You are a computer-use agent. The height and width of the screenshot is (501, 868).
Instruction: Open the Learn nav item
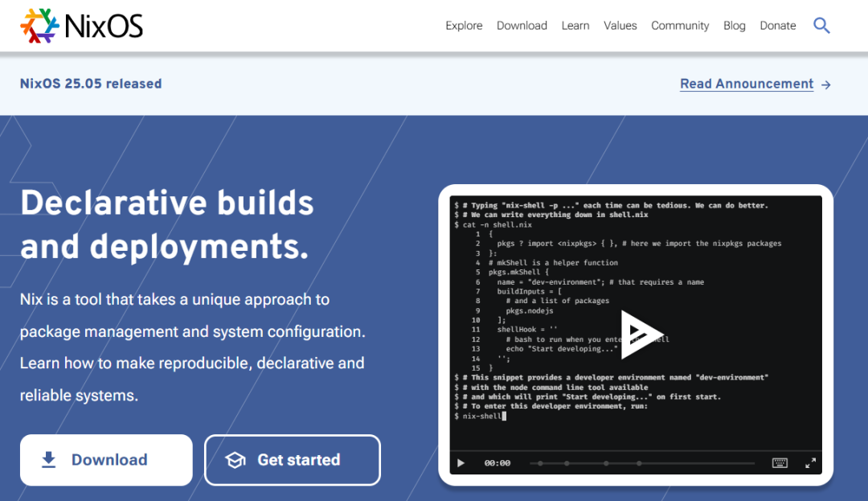(575, 26)
